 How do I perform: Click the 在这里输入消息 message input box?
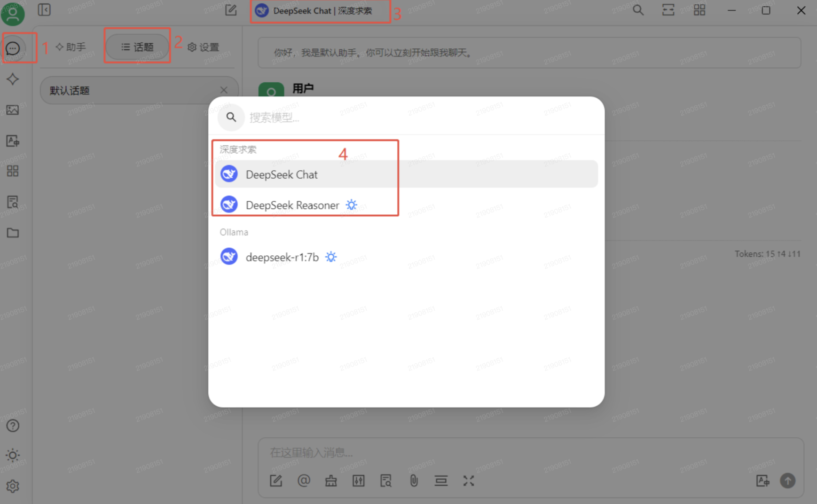pyautogui.click(x=530, y=452)
